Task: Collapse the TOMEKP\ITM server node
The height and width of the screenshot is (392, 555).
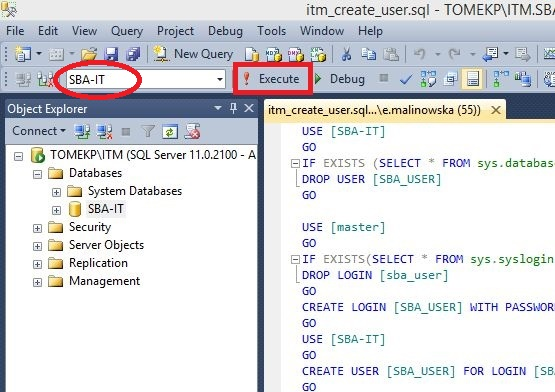Action: point(18,156)
